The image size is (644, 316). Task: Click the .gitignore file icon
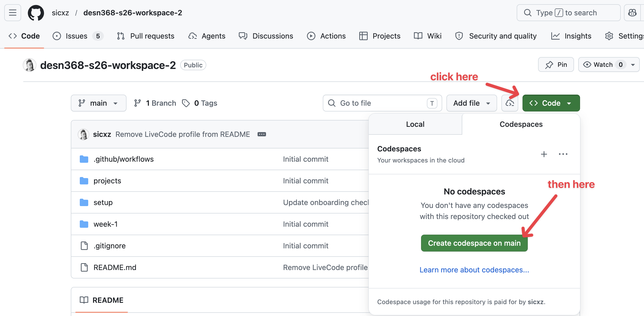pyautogui.click(x=84, y=246)
